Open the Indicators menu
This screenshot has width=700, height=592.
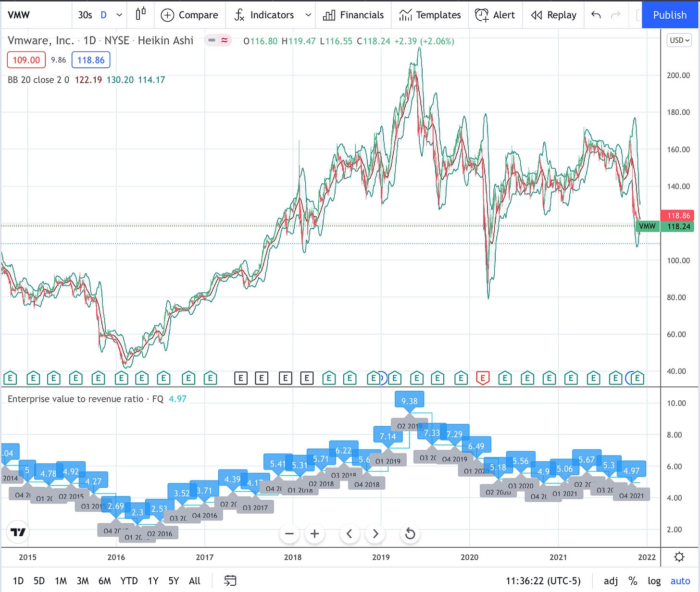(x=264, y=15)
